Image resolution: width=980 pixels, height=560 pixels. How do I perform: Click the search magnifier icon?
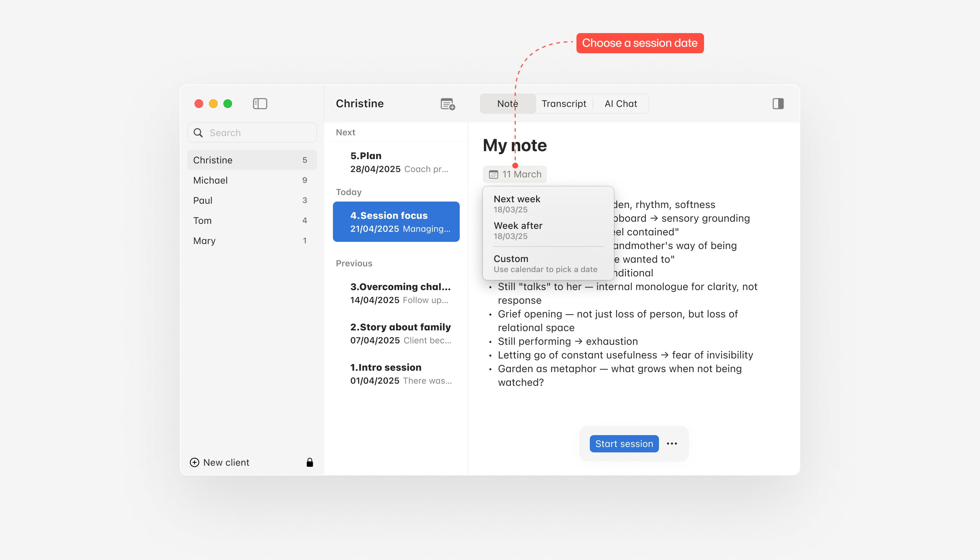198,133
